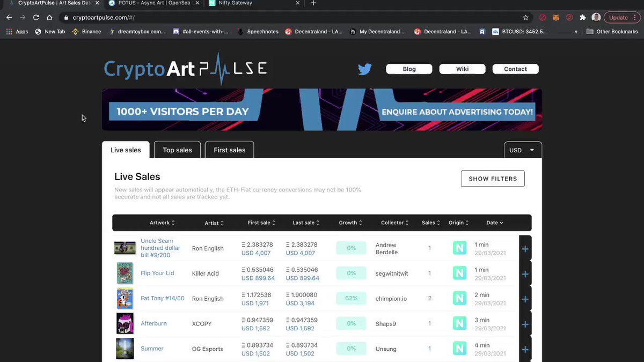Open the Fat Tony artwork thumbnail
The width and height of the screenshot is (644, 362).
(x=125, y=299)
